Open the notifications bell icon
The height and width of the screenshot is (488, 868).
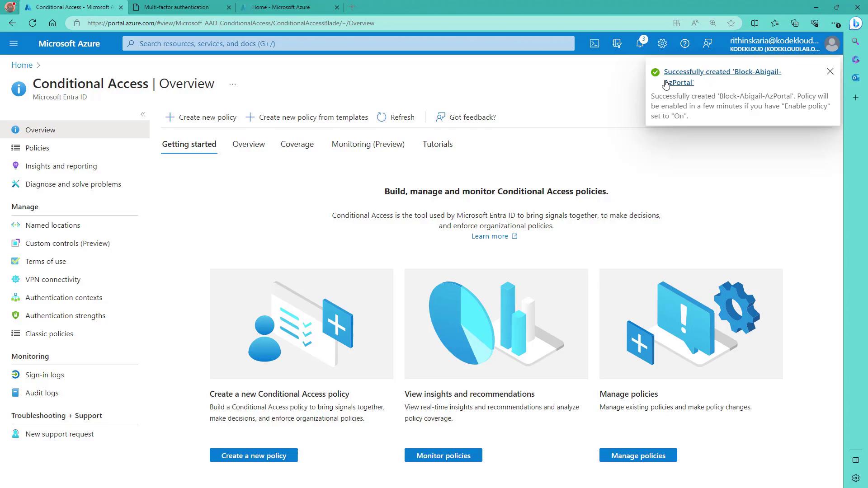click(640, 43)
